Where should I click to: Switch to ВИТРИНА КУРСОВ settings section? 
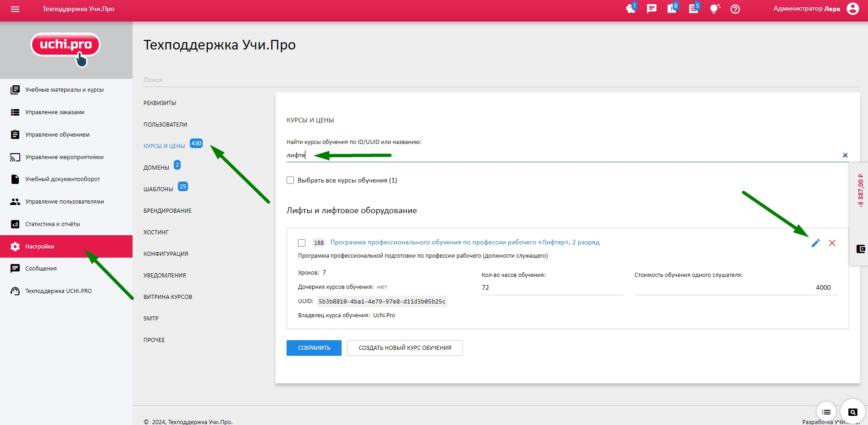pyautogui.click(x=168, y=297)
